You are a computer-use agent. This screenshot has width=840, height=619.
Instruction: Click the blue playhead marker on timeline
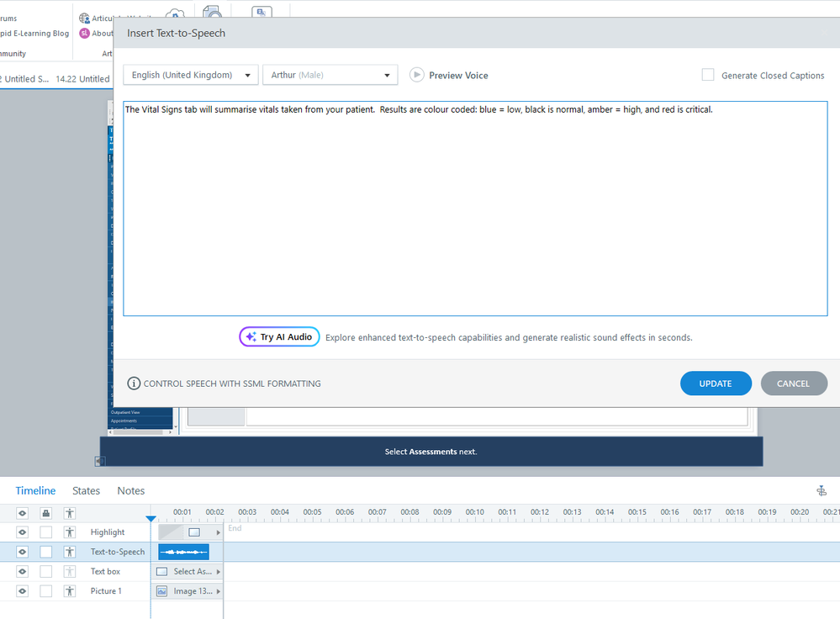point(151,519)
